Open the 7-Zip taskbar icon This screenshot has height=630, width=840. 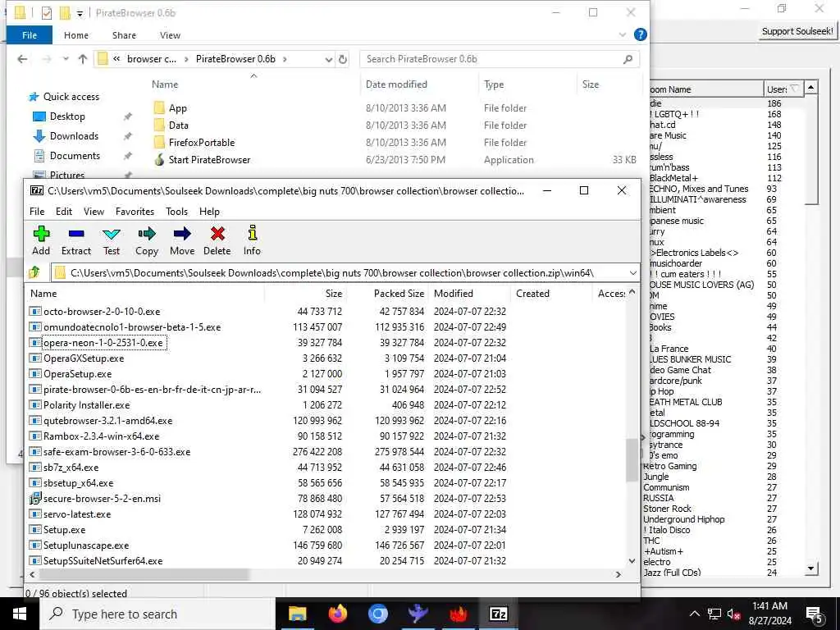pyautogui.click(x=498, y=614)
